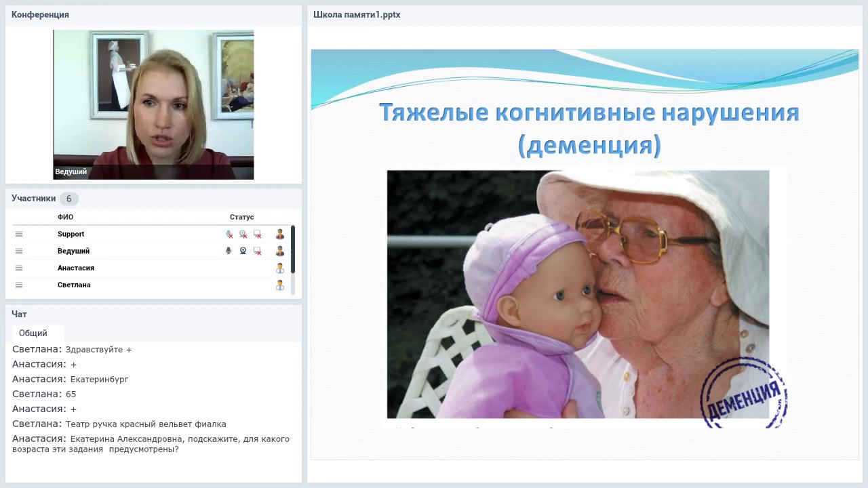Toggle Ведуший's active webcam icon
The width and height of the screenshot is (868, 488).
pos(243,251)
